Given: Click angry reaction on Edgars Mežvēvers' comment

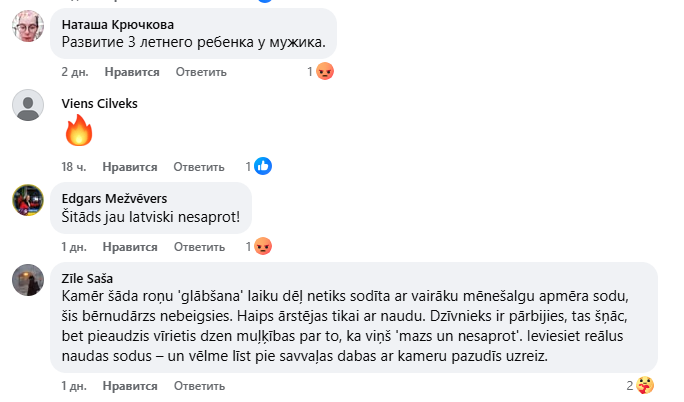Looking at the screenshot, I should pos(263,246).
